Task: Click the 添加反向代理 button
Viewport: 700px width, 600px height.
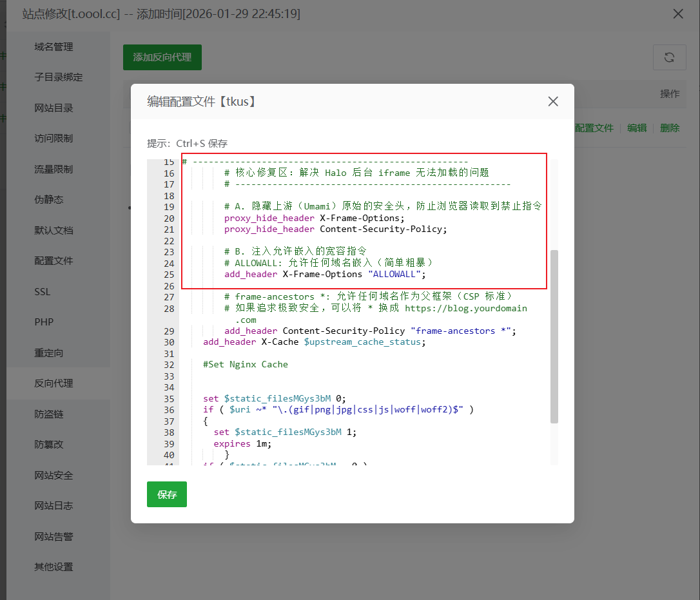Action: point(162,57)
